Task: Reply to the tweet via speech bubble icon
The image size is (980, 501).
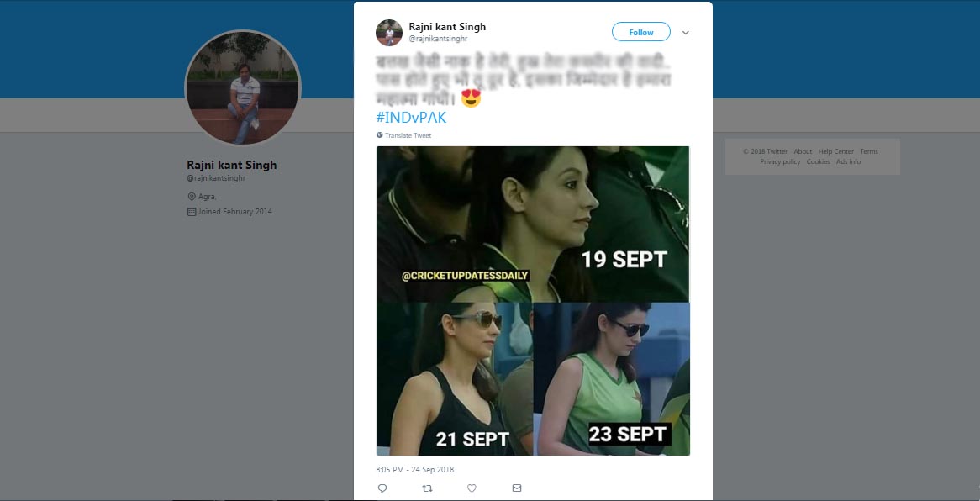Action: (x=382, y=488)
